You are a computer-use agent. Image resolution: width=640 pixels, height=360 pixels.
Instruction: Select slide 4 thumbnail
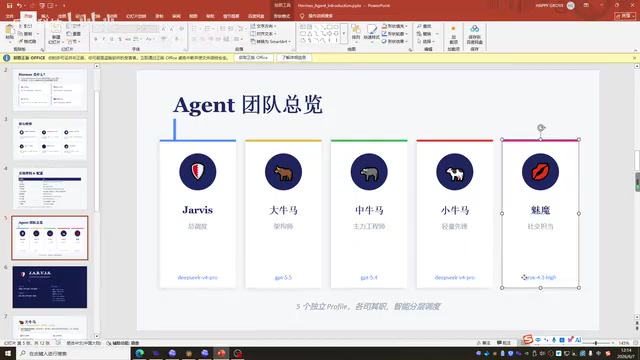coord(50,189)
